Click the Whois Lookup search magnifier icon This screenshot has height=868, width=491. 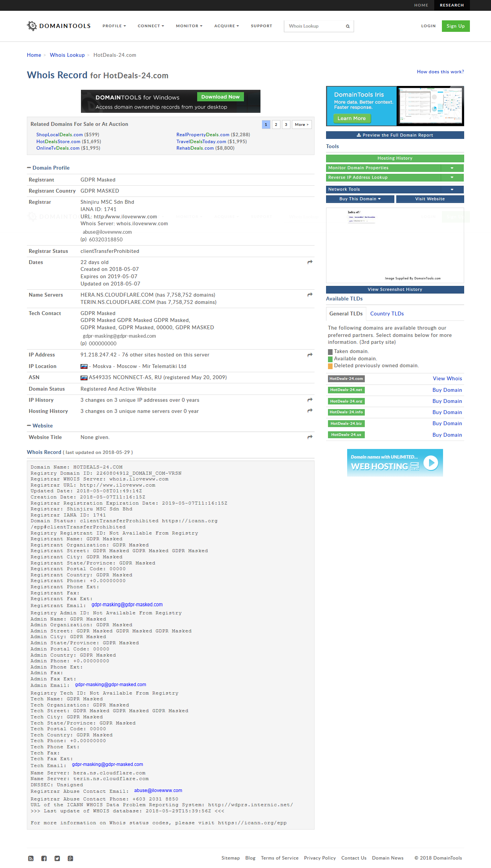(348, 26)
